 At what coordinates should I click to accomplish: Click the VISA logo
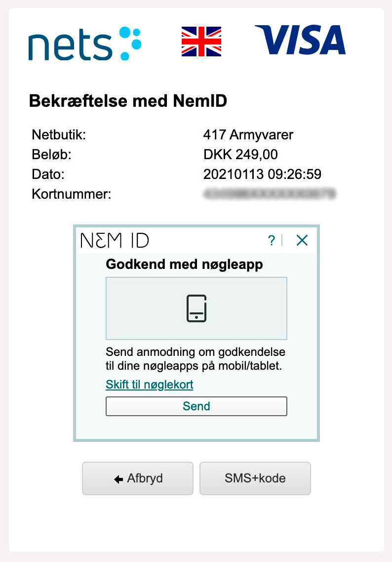300,40
